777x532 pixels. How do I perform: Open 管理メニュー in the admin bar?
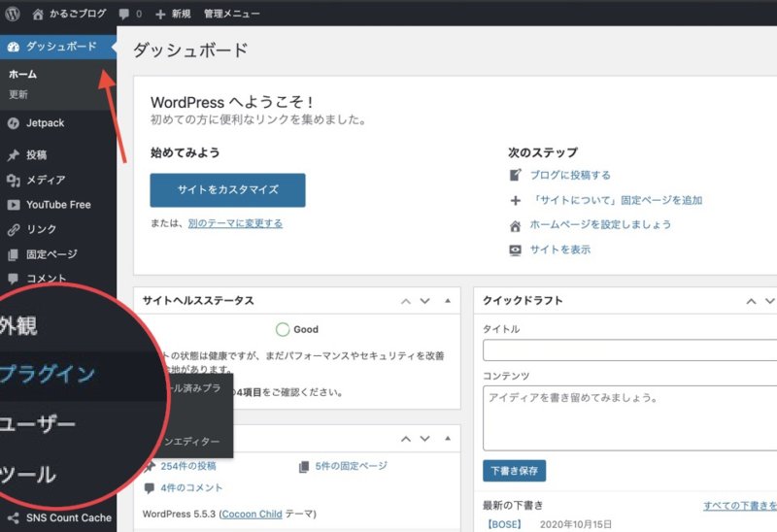click(x=231, y=14)
